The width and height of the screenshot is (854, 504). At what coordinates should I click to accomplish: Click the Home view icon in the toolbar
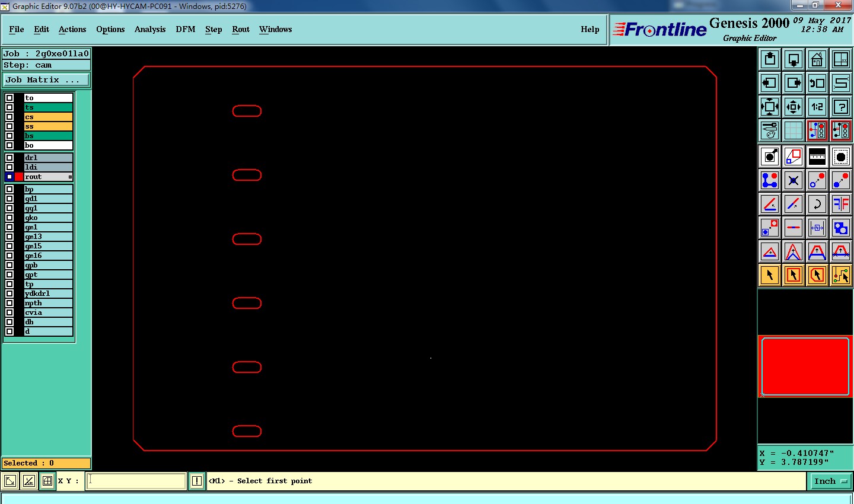point(817,59)
